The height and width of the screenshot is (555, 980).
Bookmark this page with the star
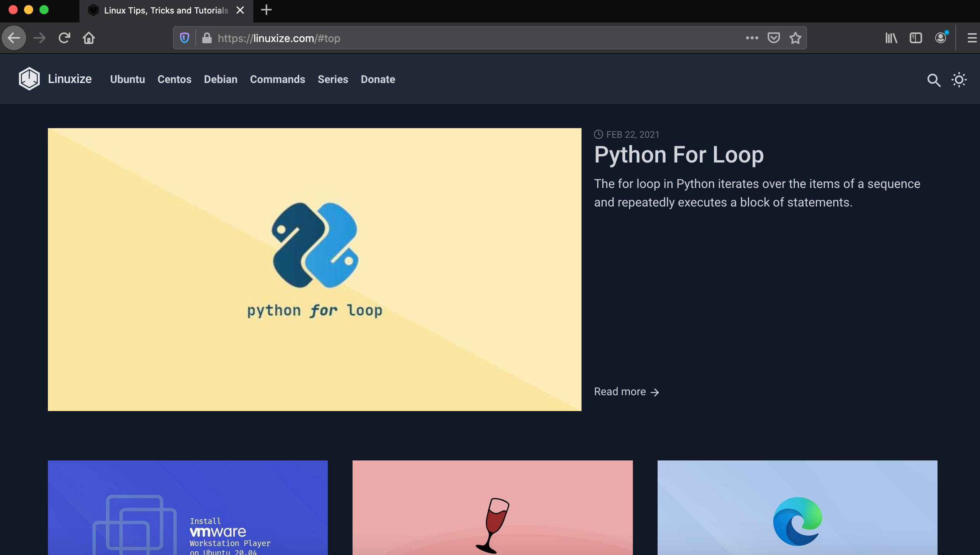(x=795, y=38)
